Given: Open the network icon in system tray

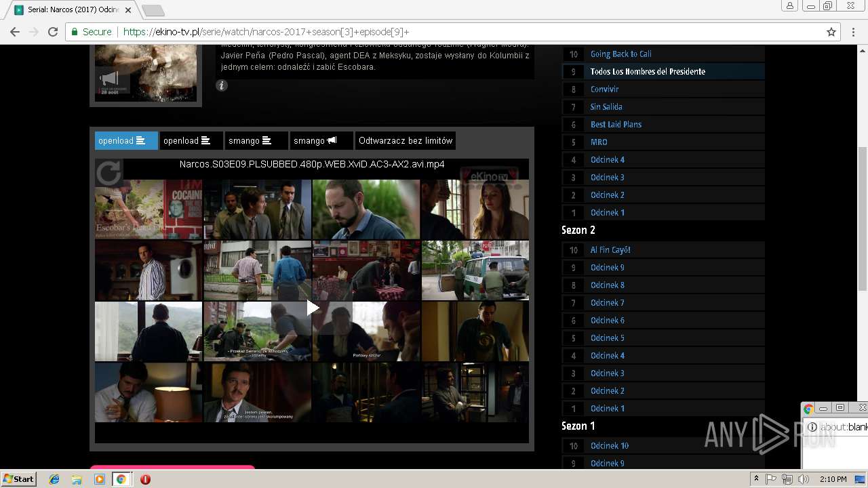Looking at the screenshot, I should [787, 479].
